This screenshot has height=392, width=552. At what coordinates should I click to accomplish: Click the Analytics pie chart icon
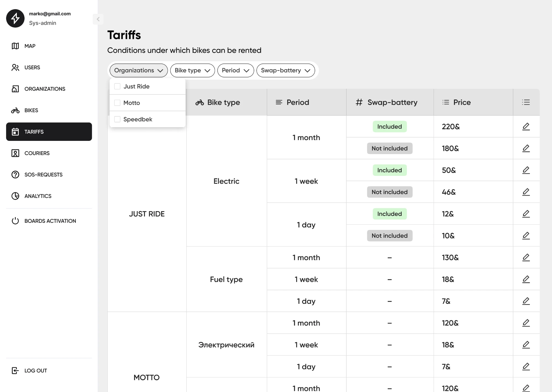15,196
